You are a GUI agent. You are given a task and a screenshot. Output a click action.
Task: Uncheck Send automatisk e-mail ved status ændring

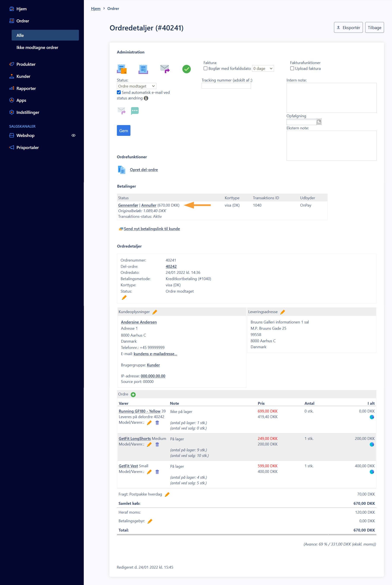click(119, 93)
